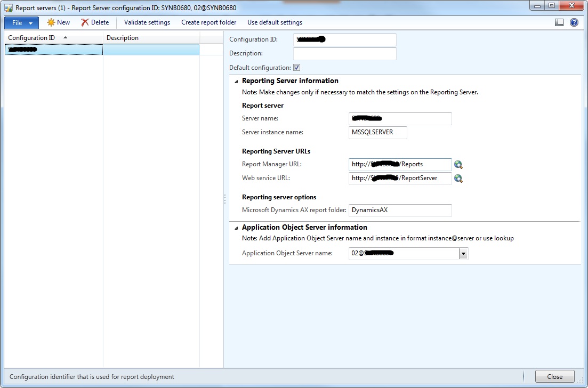Open lookup for Web service URL

point(458,179)
